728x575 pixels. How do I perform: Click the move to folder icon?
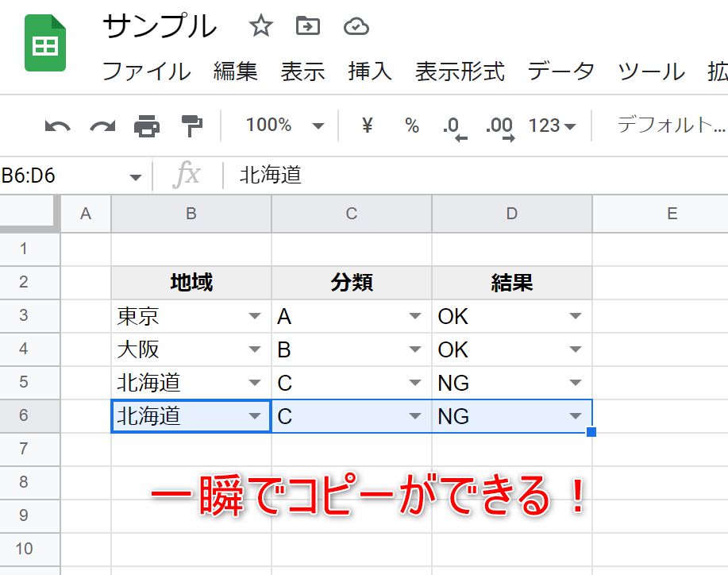click(307, 27)
